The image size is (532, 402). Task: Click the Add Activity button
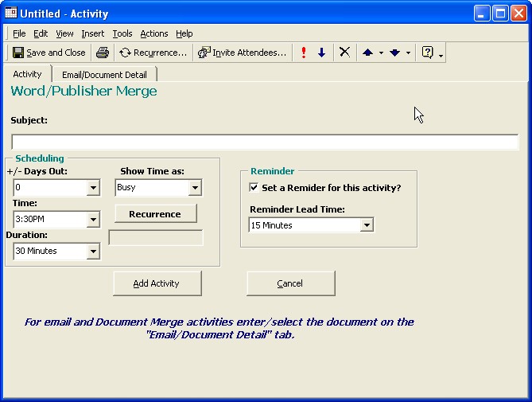[157, 283]
